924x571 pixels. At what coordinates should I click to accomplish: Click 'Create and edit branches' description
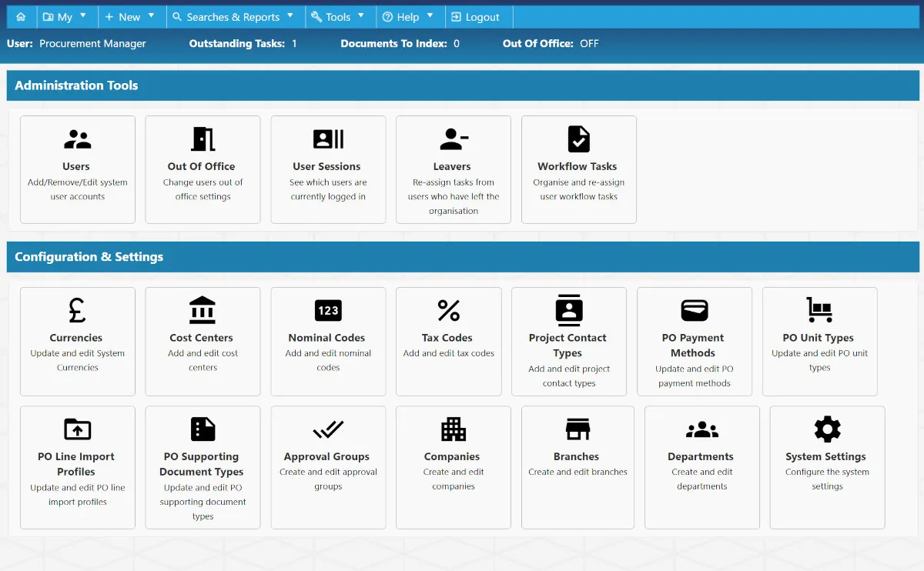(577, 472)
